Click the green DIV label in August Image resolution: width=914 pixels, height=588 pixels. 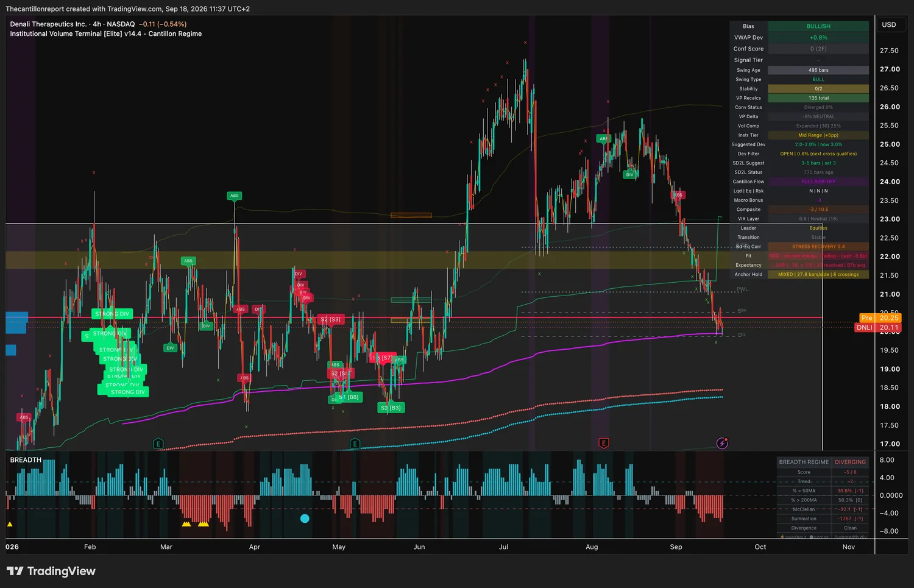(x=629, y=175)
